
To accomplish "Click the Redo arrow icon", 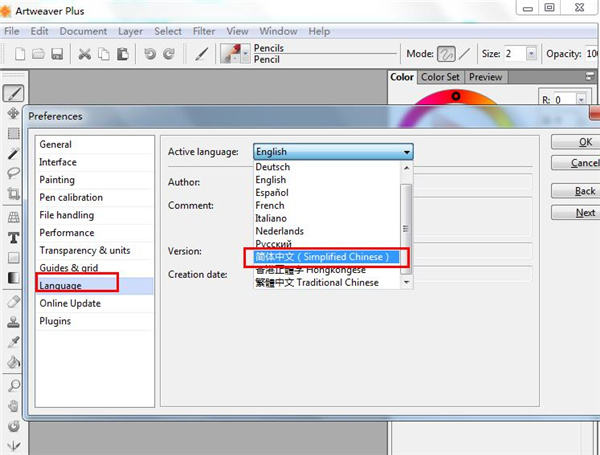I will [169, 54].
